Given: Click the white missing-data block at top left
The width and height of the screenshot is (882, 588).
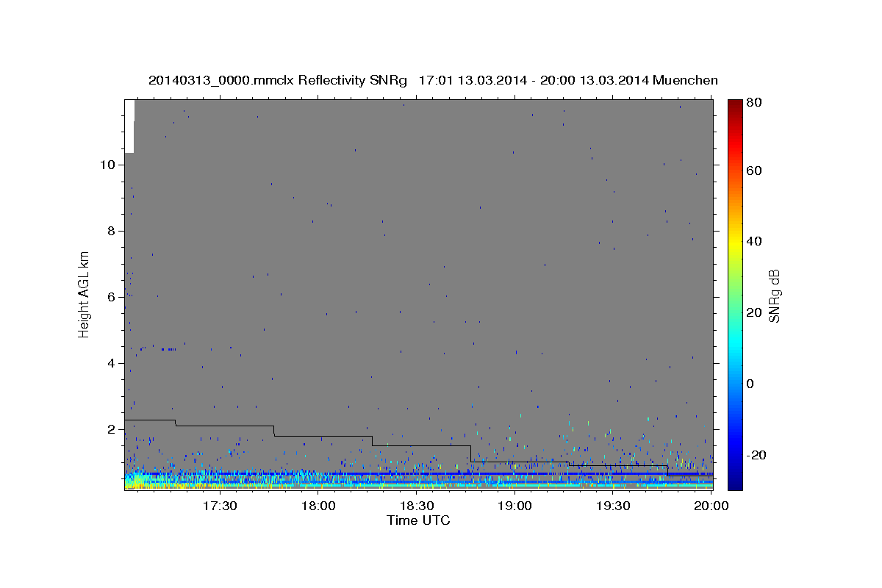Looking at the screenshot, I should pos(129,126).
